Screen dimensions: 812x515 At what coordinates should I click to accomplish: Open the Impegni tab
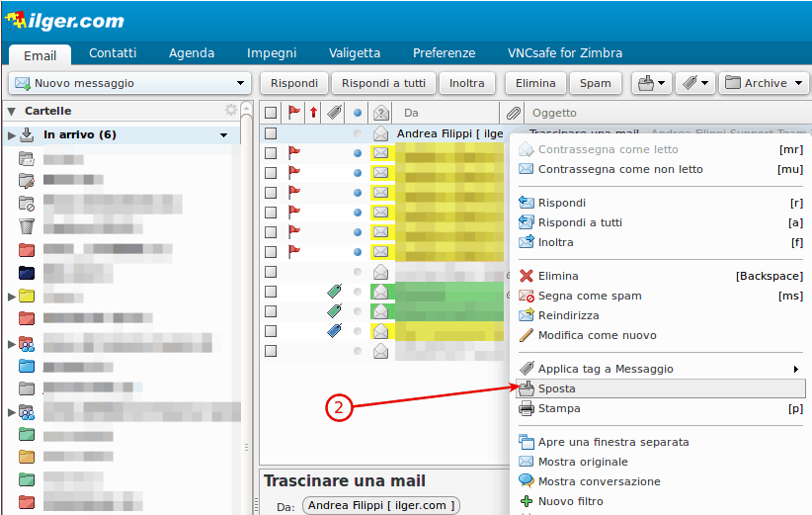point(272,52)
